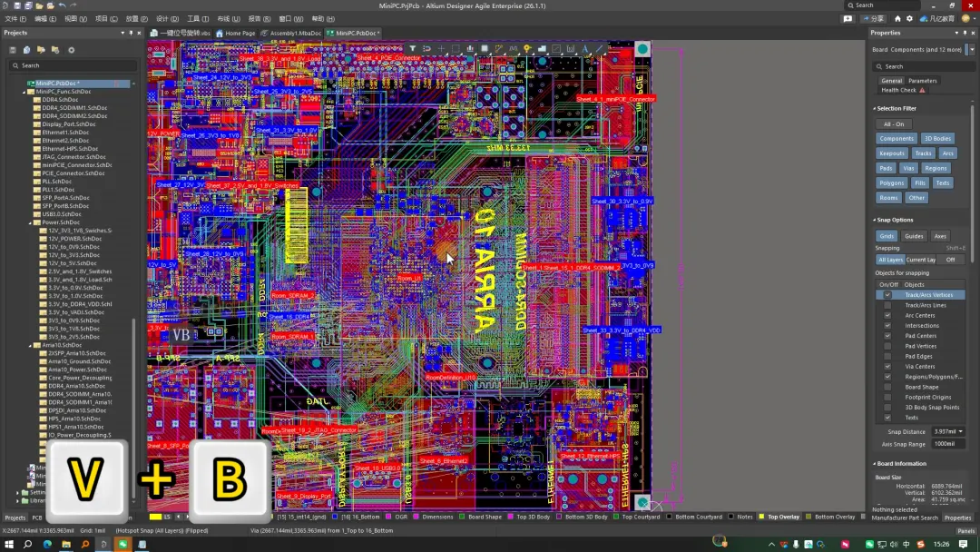This screenshot has height=552, width=980.
Task: Click the keepout line icon in toolbar
Action: [x=556, y=49]
